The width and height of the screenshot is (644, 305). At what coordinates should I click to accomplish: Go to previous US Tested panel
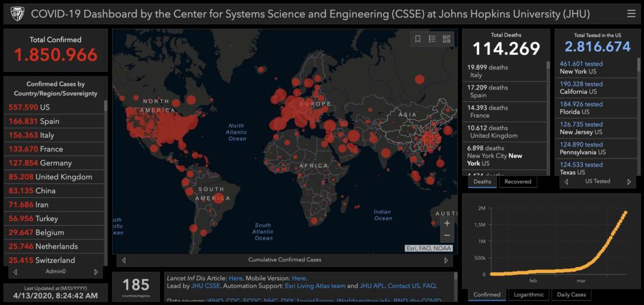pyautogui.click(x=566, y=182)
